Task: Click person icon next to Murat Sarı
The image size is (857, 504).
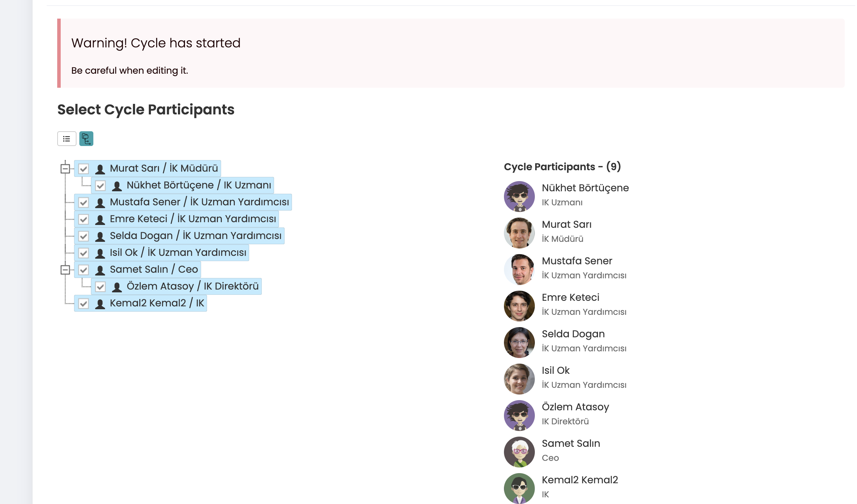Action: [100, 169]
